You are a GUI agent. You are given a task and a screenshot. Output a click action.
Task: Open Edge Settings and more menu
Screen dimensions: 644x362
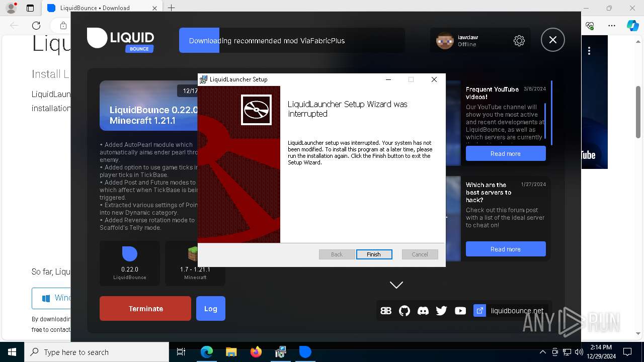tap(611, 26)
